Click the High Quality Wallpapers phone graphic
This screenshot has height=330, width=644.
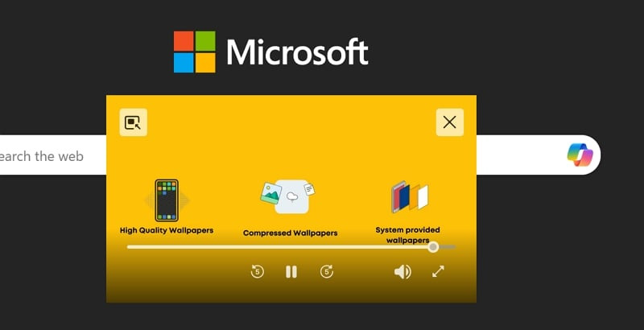[x=167, y=200]
